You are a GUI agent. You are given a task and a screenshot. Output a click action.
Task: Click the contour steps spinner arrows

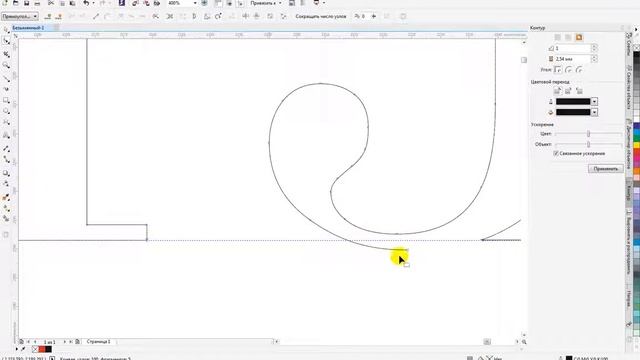594,48
